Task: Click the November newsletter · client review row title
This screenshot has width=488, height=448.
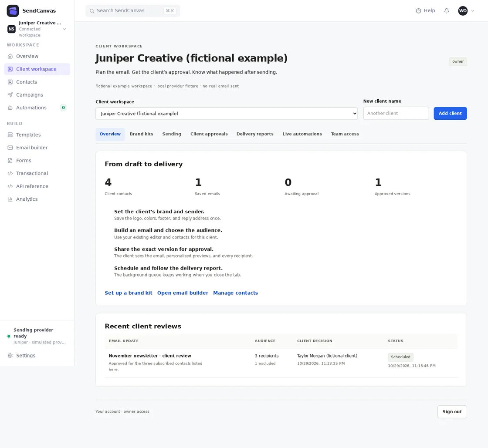Action: (x=150, y=356)
